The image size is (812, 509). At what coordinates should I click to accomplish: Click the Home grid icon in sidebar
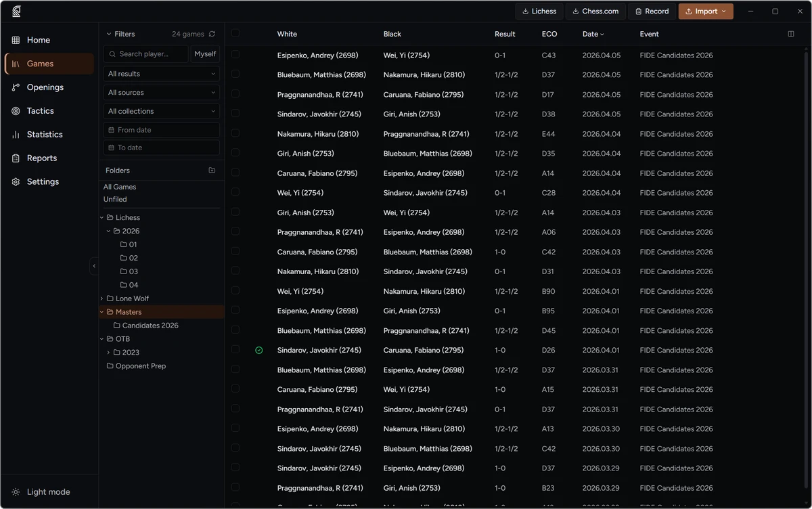tap(16, 40)
